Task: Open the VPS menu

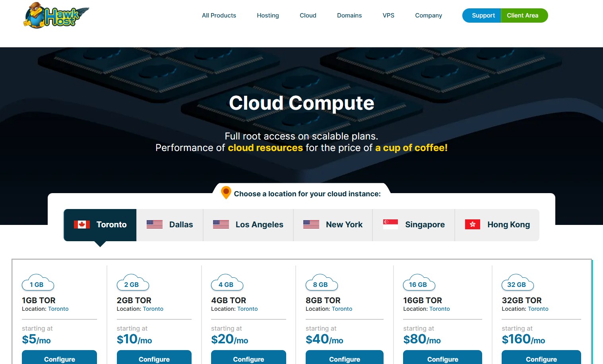Action: click(388, 15)
